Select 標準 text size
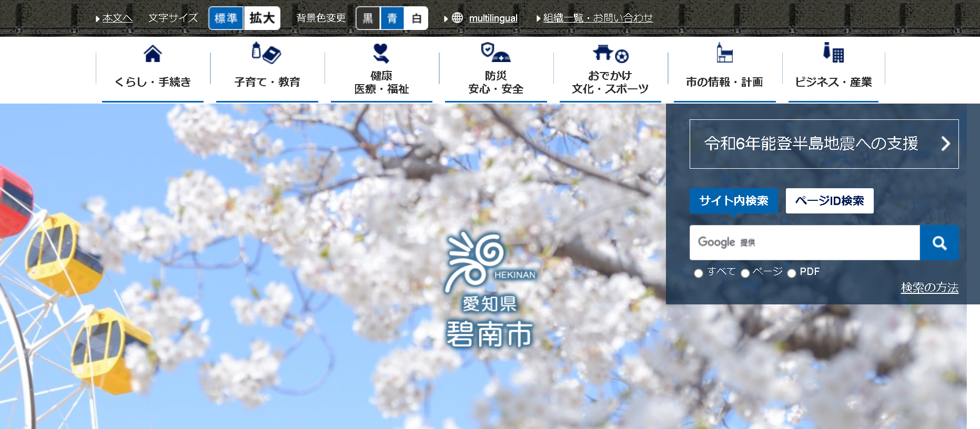 (226, 18)
